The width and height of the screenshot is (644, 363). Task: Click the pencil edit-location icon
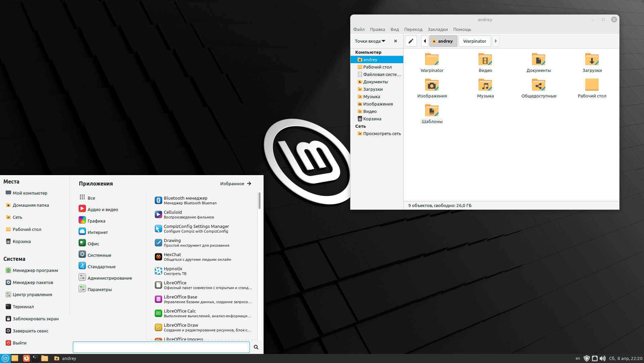(x=411, y=41)
